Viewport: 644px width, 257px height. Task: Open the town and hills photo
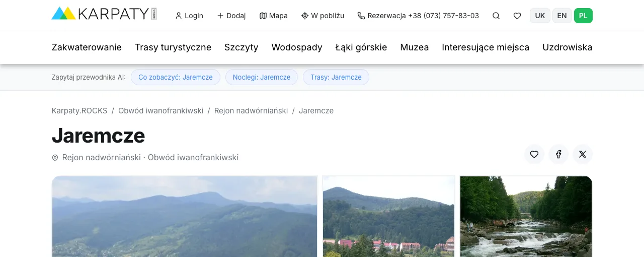388,216
